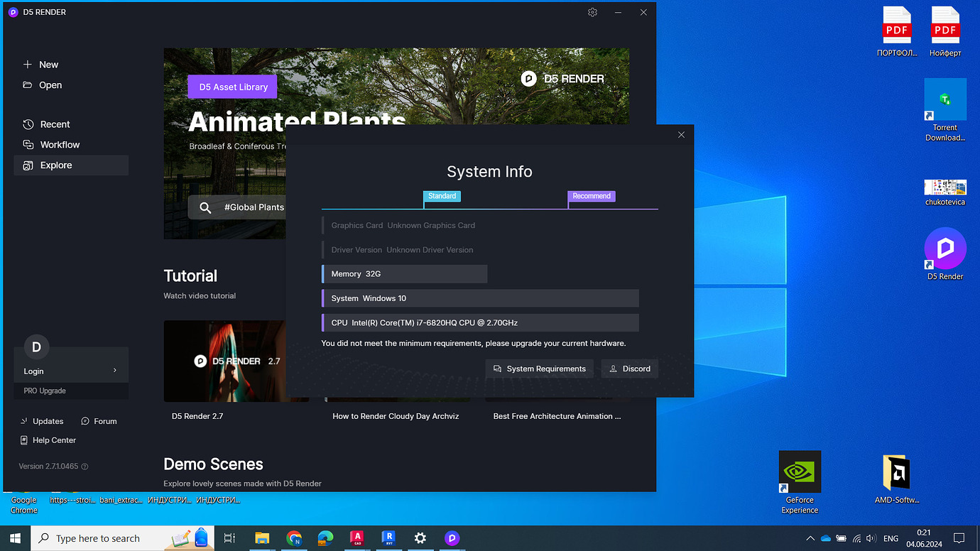This screenshot has width=980, height=551.
Task: Expand the Login account menu chevron
Action: [114, 370]
